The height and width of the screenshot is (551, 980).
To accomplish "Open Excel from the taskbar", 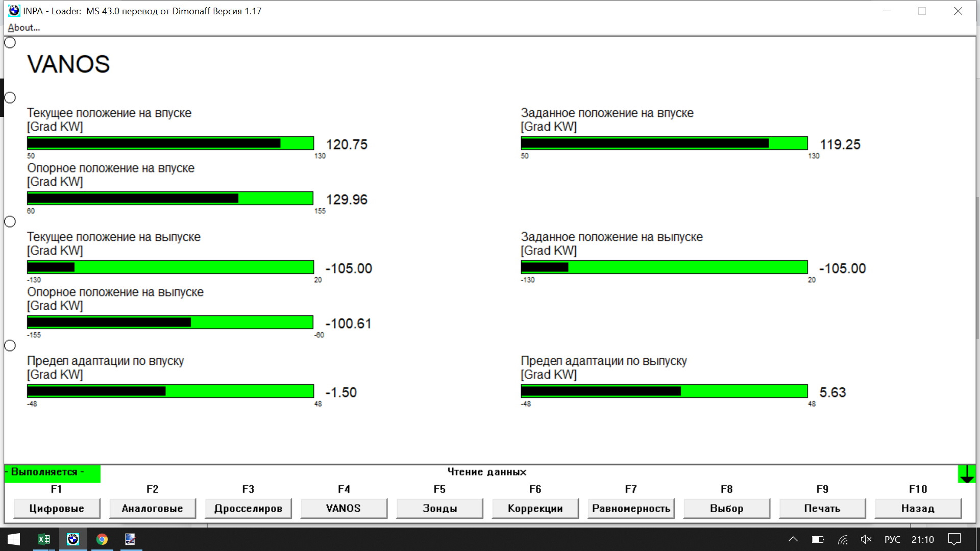I will coord(44,539).
